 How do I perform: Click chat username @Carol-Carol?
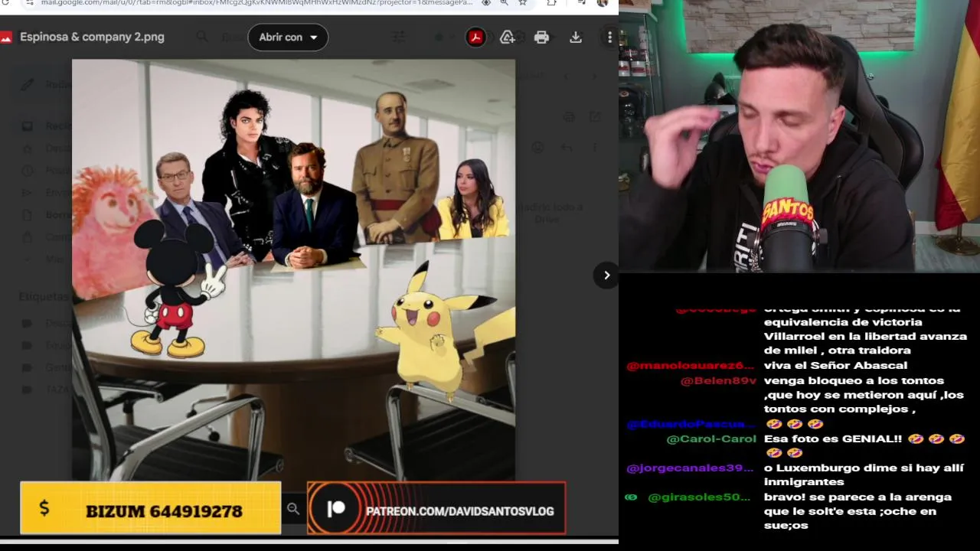711,439
